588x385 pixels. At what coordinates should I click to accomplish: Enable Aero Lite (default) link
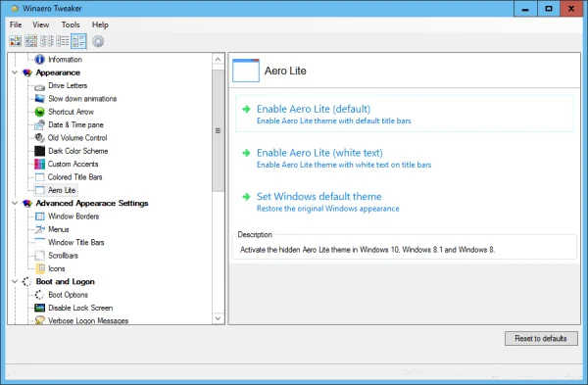tap(314, 109)
